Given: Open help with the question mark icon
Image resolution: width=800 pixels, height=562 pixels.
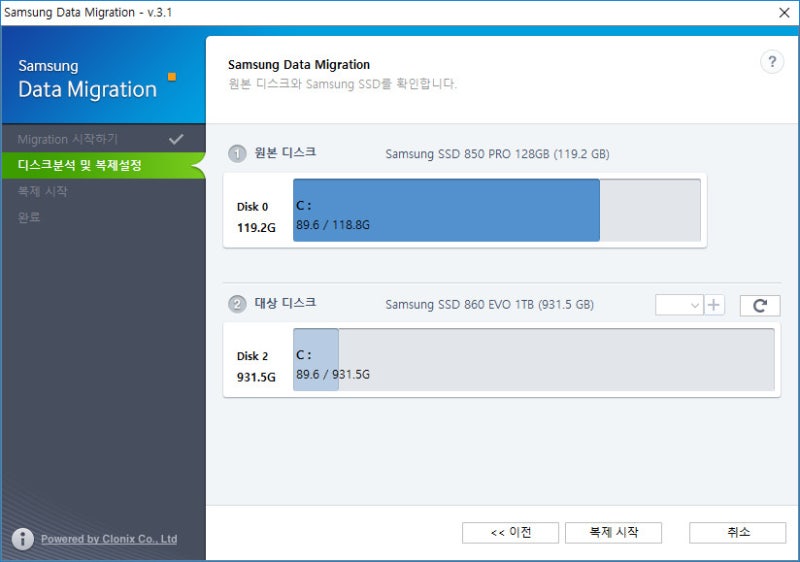Looking at the screenshot, I should coord(772,62).
